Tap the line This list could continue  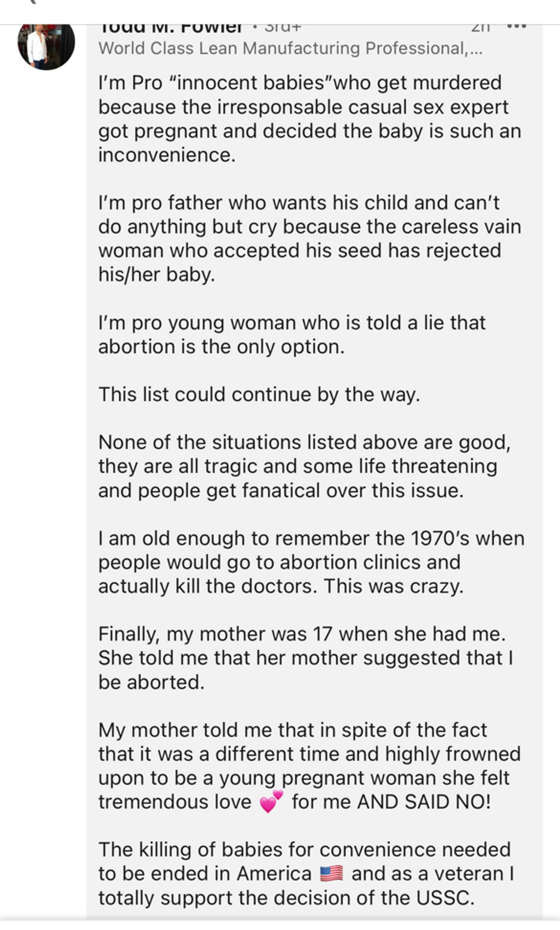259,394
